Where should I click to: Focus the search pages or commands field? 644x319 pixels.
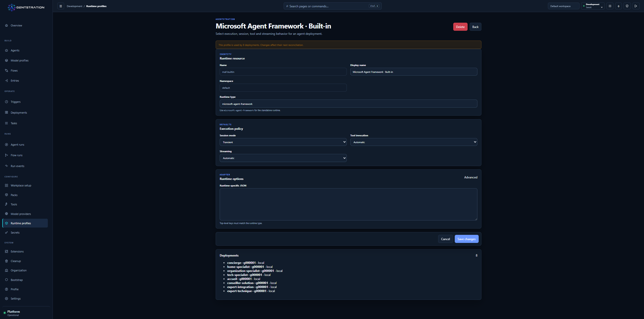[x=332, y=6]
